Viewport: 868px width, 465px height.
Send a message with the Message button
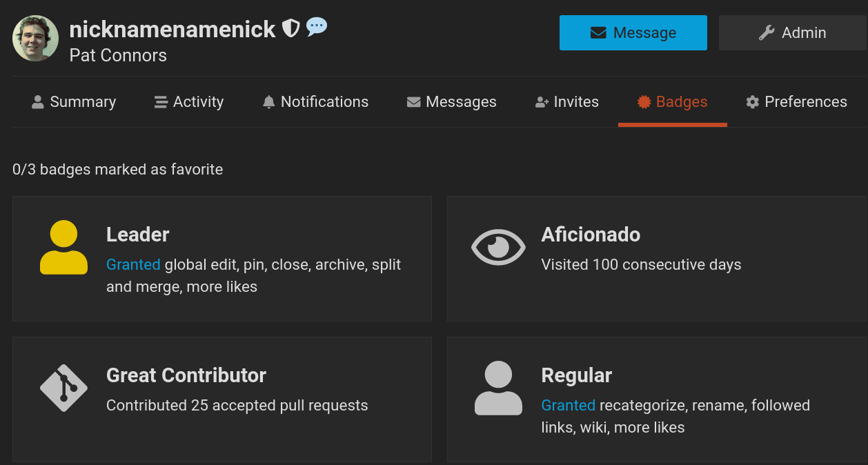coord(633,33)
